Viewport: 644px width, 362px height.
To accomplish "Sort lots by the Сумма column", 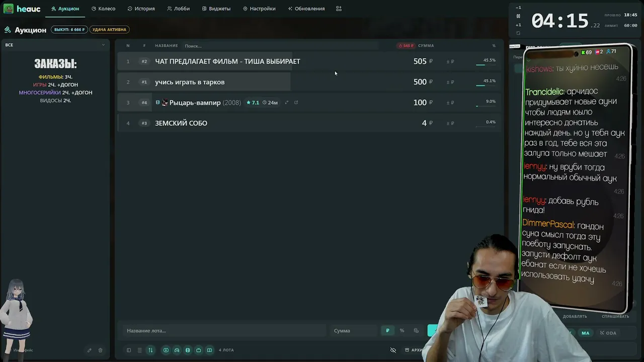I will (426, 46).
